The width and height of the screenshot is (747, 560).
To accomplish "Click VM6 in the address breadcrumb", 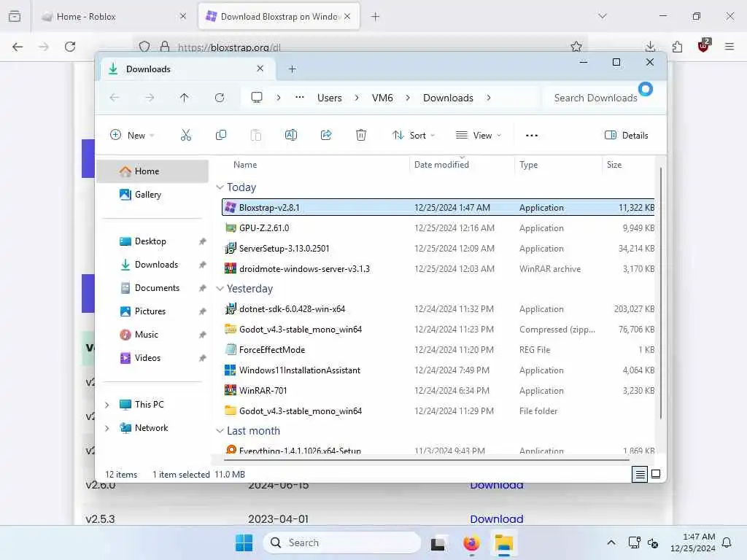I will [x=382, y=98].
